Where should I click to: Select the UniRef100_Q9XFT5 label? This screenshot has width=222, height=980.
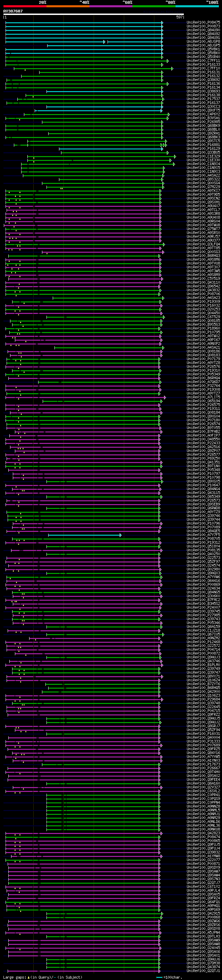coord(203,110)
